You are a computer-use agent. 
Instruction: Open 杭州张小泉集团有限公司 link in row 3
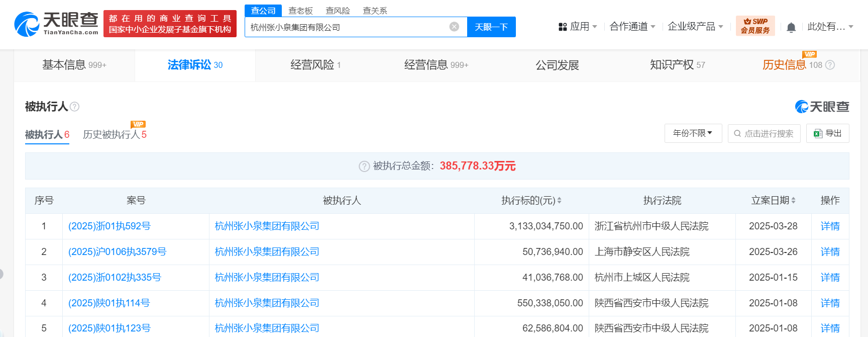tap(267, 278)
